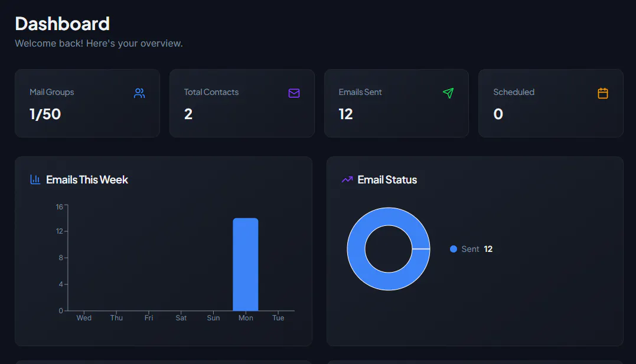Viewport: 636px width, 364px height.
Task: Click the Total Contacts value 2
Action: (188, 114)
